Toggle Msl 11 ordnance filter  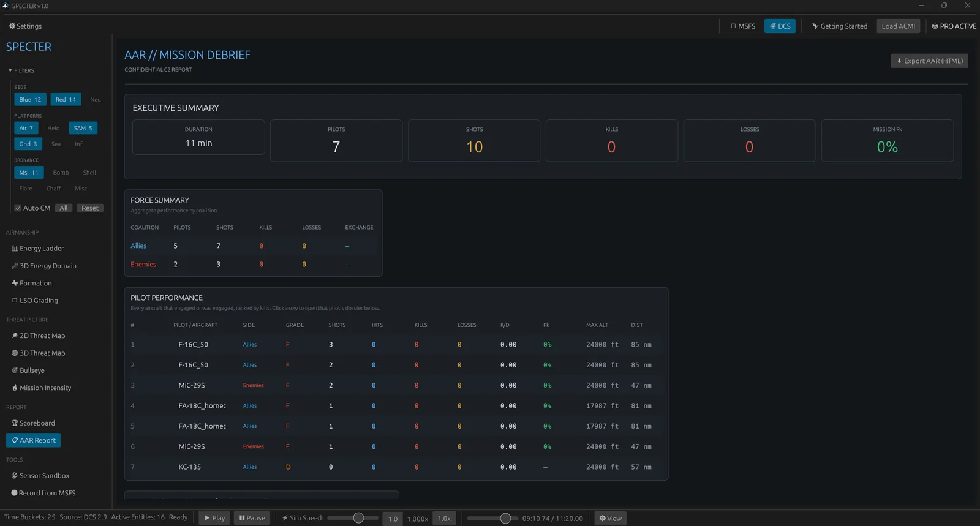click(x=29, y=173)
